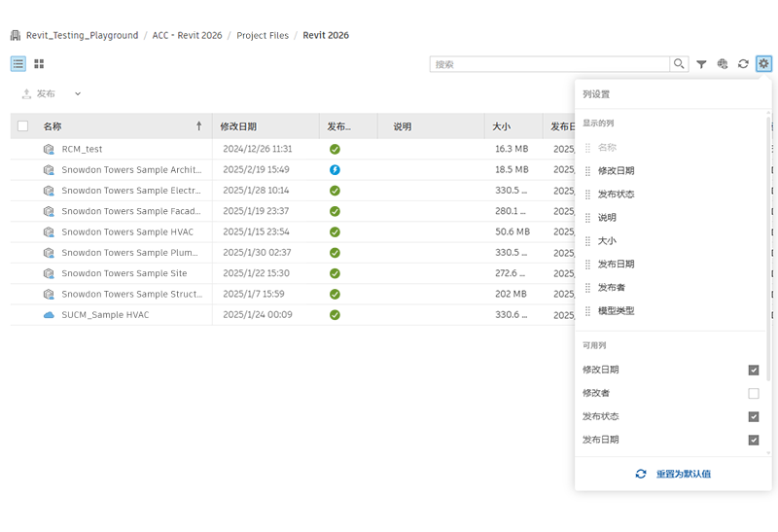Click the search magnifier icon
The height and width of the screenshot is (532, 778).
679,64
